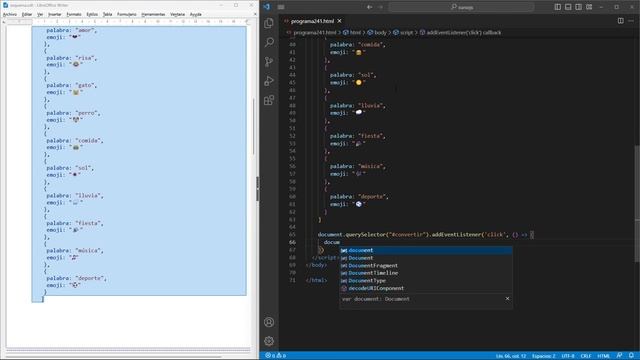This screenshot has width=640, height=360.
Task: Click the 'palabra: "lluvia"' line in VS Code
Action: [x=358, y=105]
